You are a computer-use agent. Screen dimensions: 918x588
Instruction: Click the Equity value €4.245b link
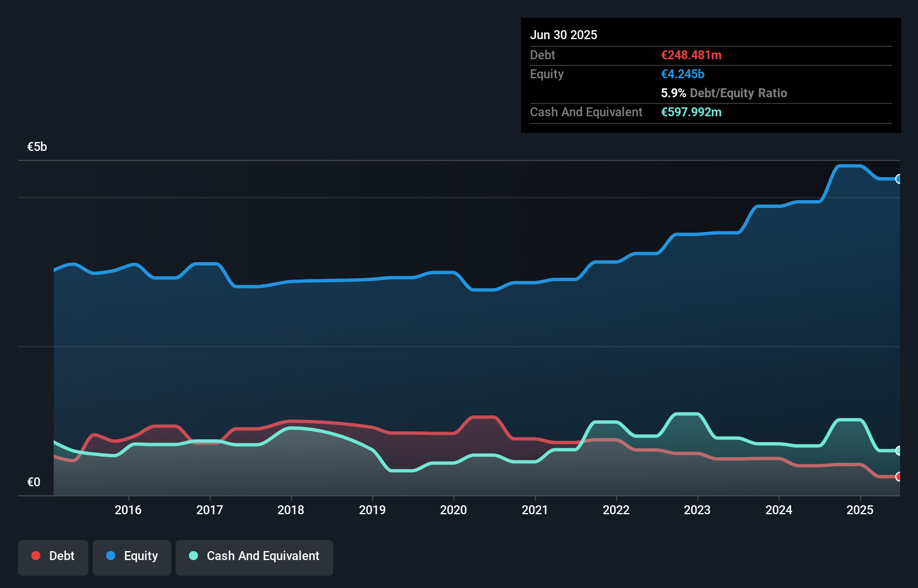pyautogui.click(x=682, y=74)
